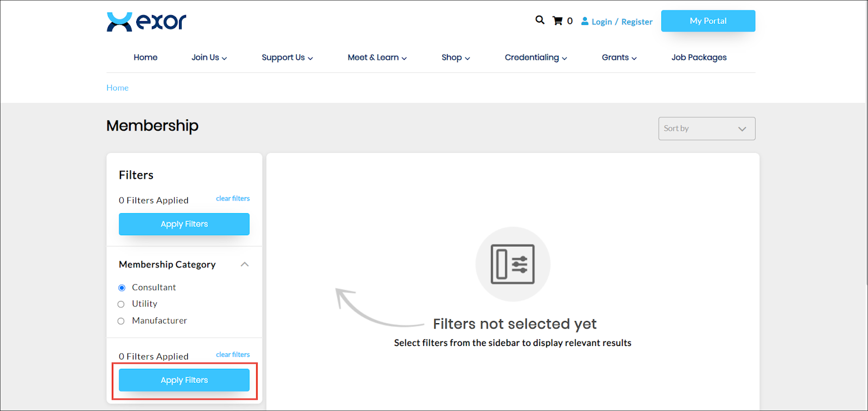Image resolution: width=868 pixels, height=411 pixels.
Task: Click the top Apply Filters button
Action: pos(184,224)
